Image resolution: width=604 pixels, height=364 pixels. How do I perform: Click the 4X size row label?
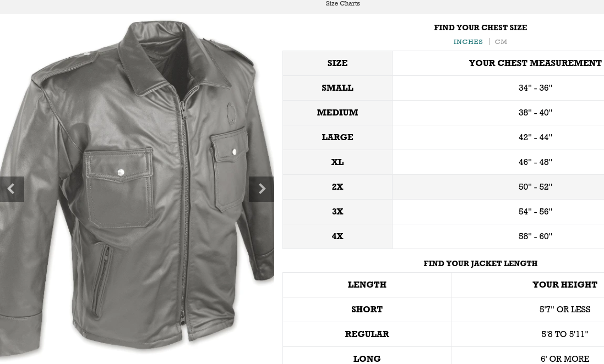coord(338,236)
